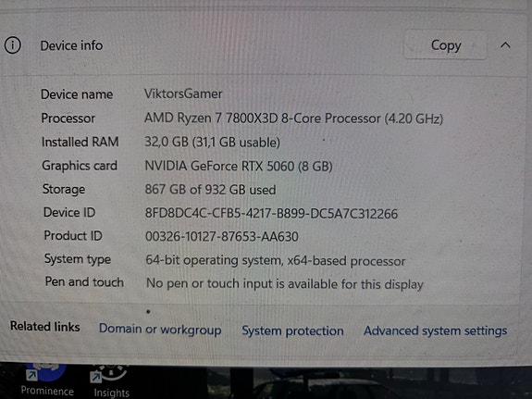This screenshot has width=532, height=399.
Task: Click the Graphics card label
Action: coord(80,166)
